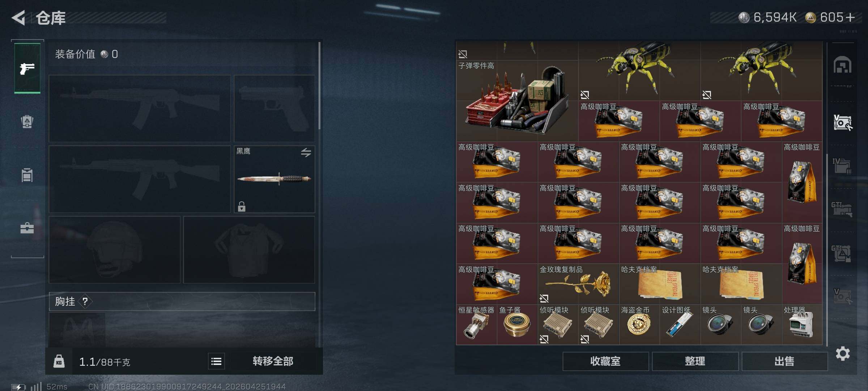The width and height of the screenshot is (868, 391).
Task: Toggle the lock icon on knife slot
Action: 242,206
